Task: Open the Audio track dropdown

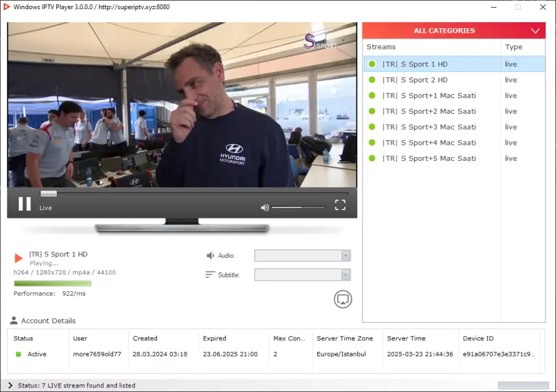Action: point(302,255)
